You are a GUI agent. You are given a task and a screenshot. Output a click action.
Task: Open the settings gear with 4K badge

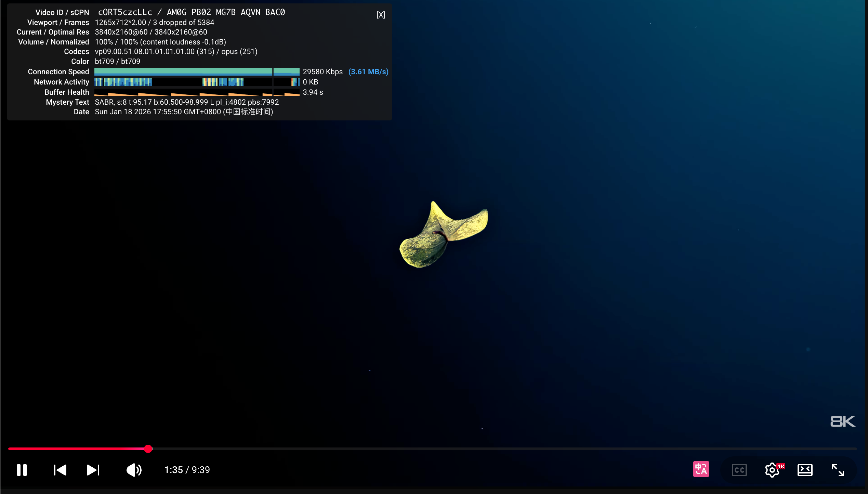pos(772,470)
